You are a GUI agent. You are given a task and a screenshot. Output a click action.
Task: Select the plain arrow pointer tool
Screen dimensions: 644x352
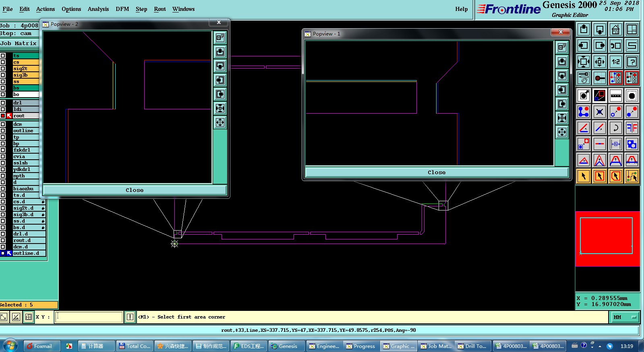(x=584, y=176)
